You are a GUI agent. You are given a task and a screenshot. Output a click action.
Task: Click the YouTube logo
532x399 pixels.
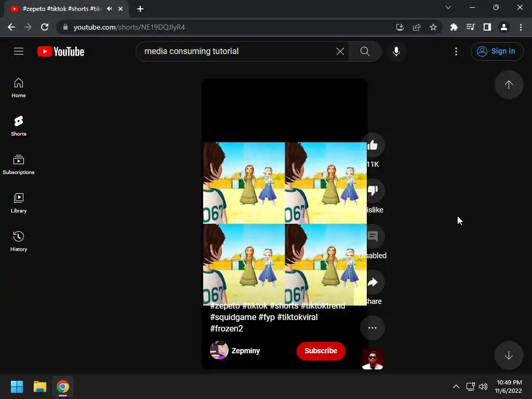pos(61,51)
